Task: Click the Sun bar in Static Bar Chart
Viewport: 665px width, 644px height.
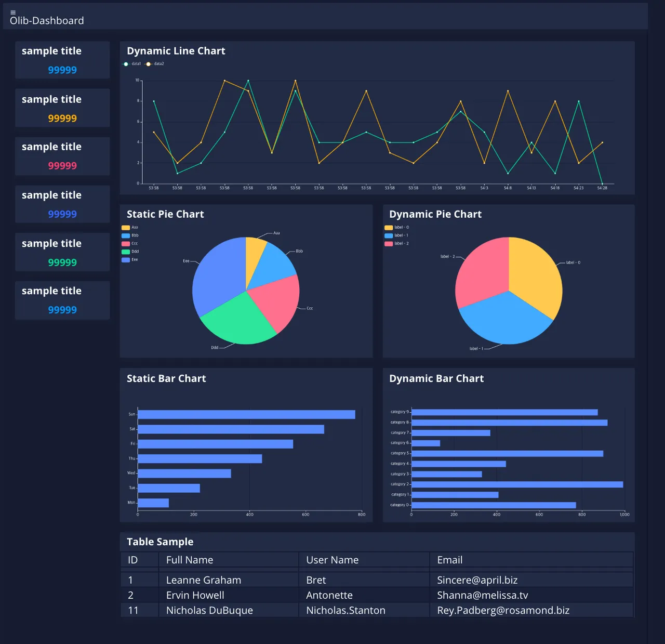Action: click(x=246, y=414)
